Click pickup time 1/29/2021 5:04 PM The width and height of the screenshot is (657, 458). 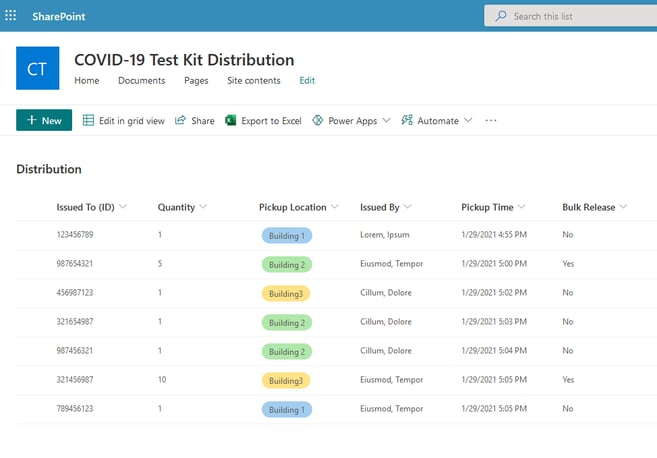pyautogui.click(x=494, y=350)
